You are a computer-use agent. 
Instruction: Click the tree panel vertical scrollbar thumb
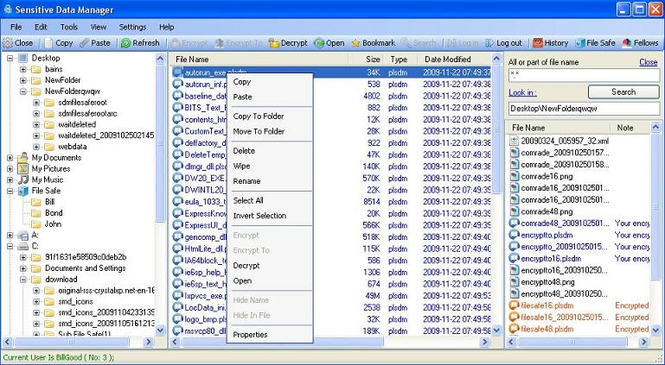click(160, 144)
